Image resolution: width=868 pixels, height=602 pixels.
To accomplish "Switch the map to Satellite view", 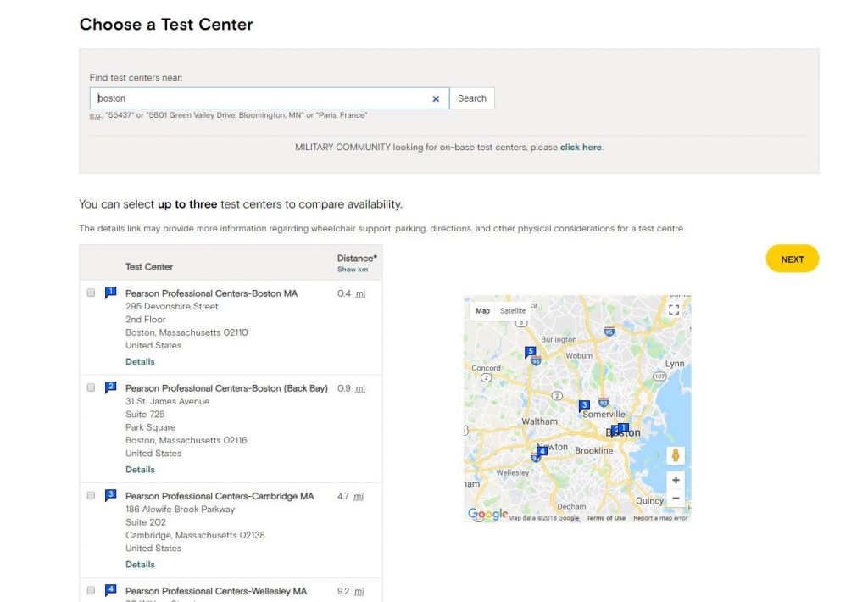I will click(513, 310).
